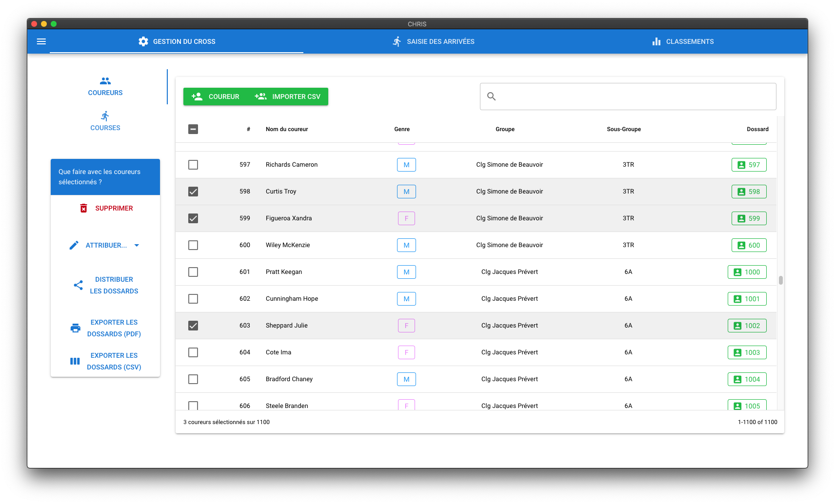Click the Courses runner icon in sidebar
The width and height of the screenshot is (835, 504).
click(x=105, y=116)
